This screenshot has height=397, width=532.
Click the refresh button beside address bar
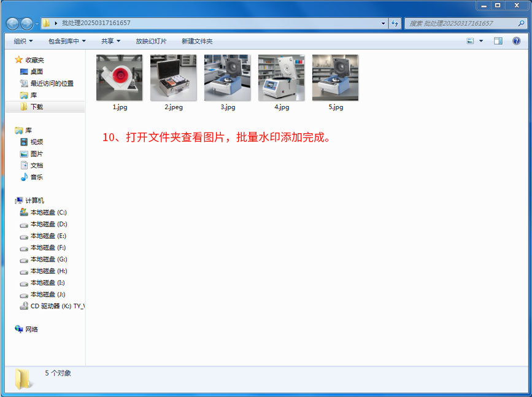point(395,23)
